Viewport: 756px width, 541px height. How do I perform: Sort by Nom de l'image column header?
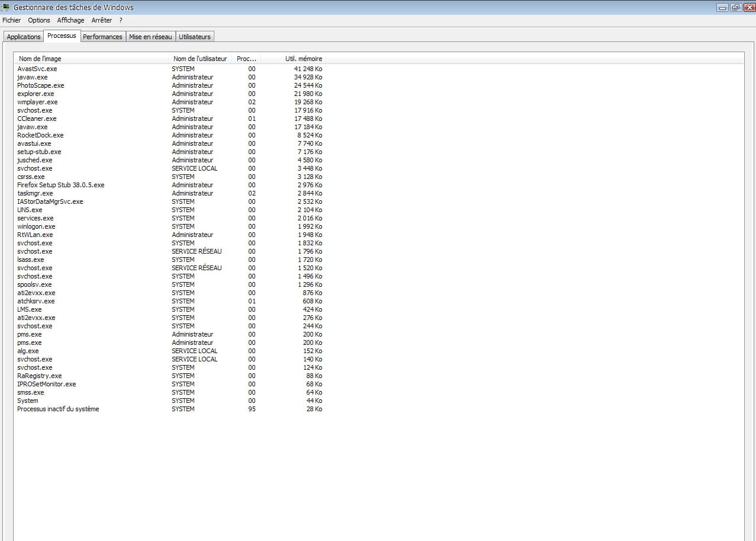click(92, 59)
